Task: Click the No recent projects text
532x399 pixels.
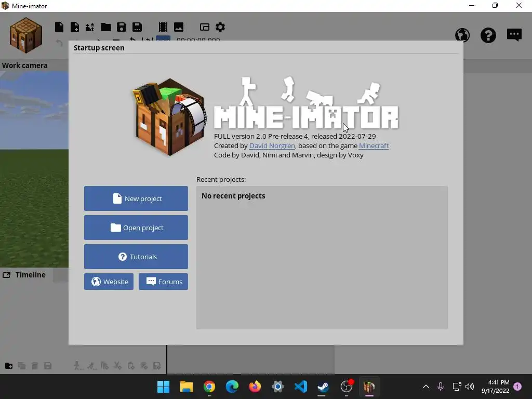Action: [x=233, y=196]
